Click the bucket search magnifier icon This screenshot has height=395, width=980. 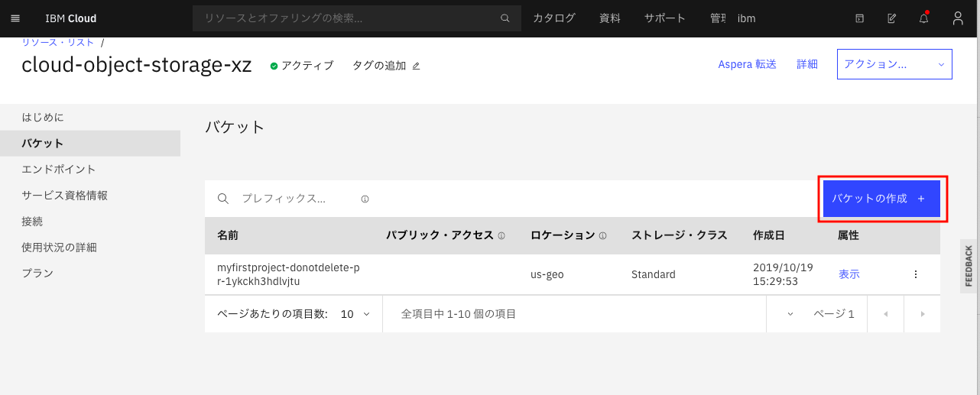click(223, 199)
